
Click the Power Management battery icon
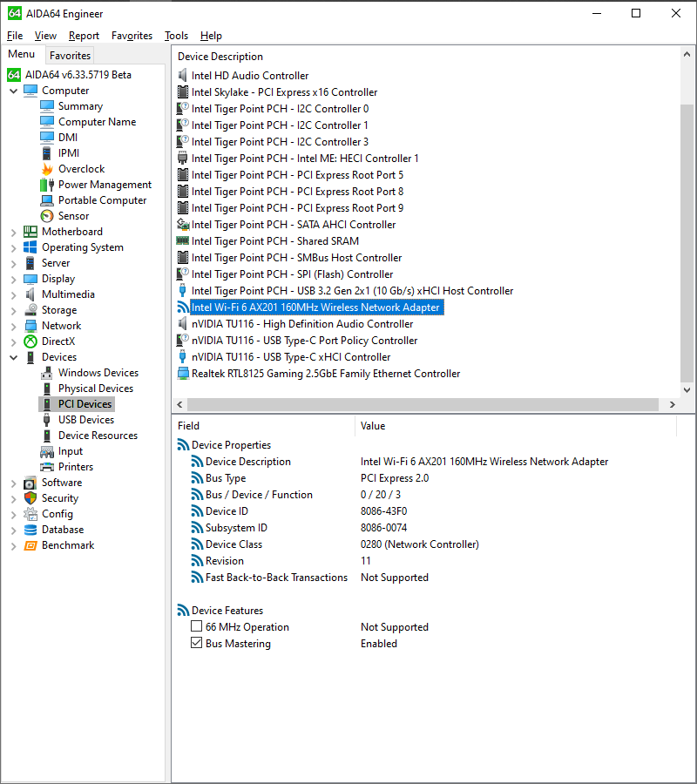tap(47, 185)
